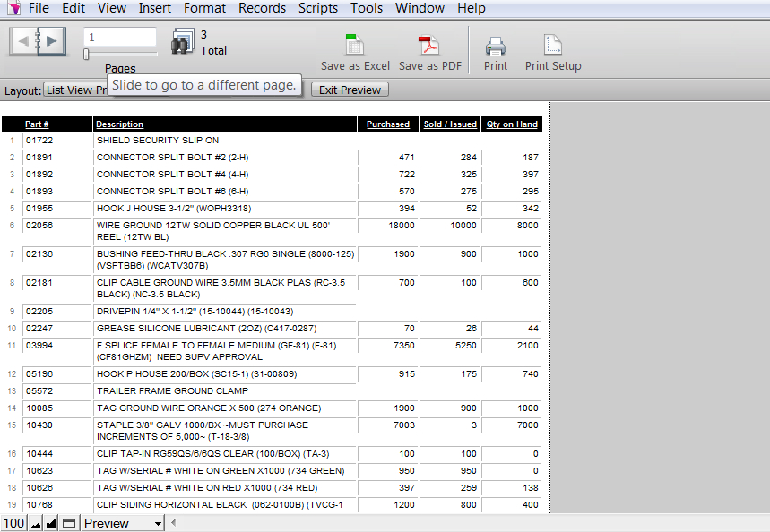This screenshot has width=770, height=532.
Task: Click the zoom out icon in status bar
Action: click(x=36, y=523)
